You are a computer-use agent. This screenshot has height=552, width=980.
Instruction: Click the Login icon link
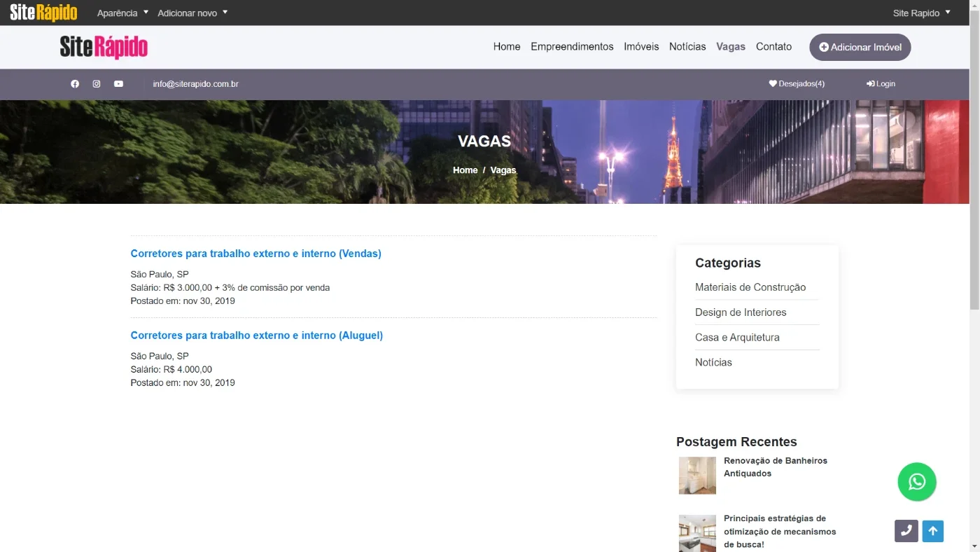[881, 84]
